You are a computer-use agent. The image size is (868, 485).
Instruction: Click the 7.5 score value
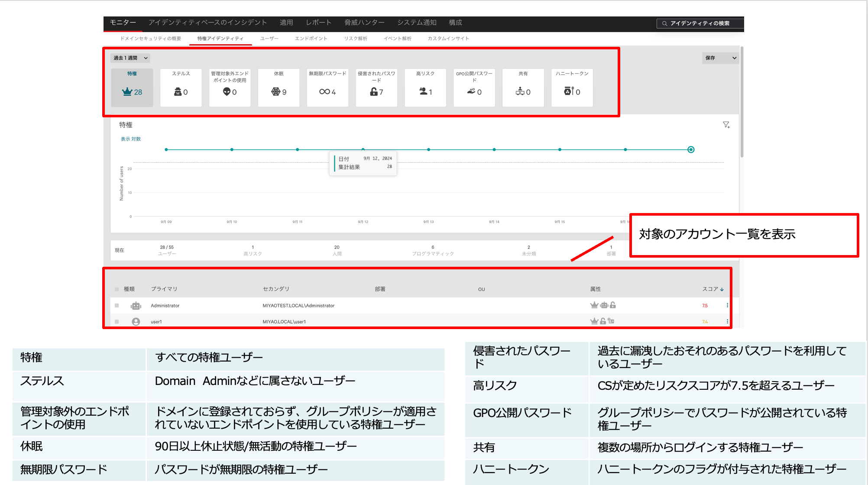click(x=705, y=306)
